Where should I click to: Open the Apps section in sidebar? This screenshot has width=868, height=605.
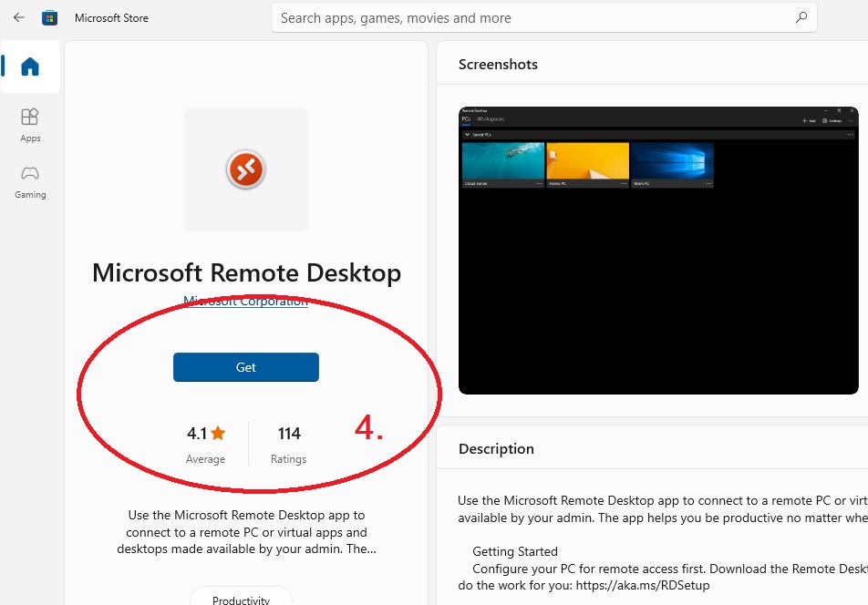pos(30,125)
